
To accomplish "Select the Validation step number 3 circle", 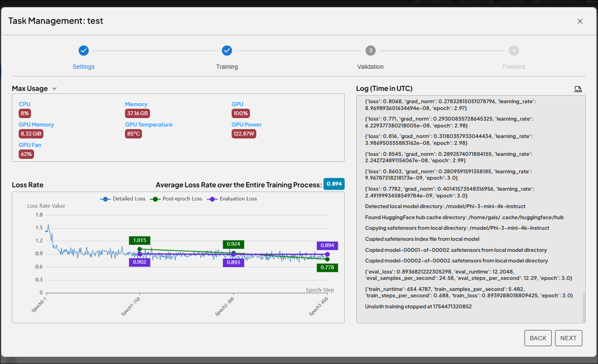I will 370,51.
